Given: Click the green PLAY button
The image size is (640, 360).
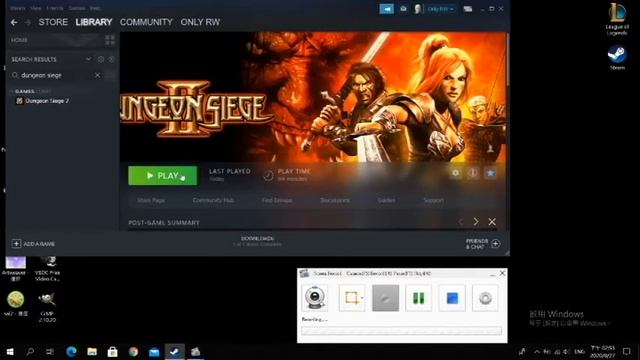Looking at the screenshot, I should pyautogui.click(x=162, y=176).
